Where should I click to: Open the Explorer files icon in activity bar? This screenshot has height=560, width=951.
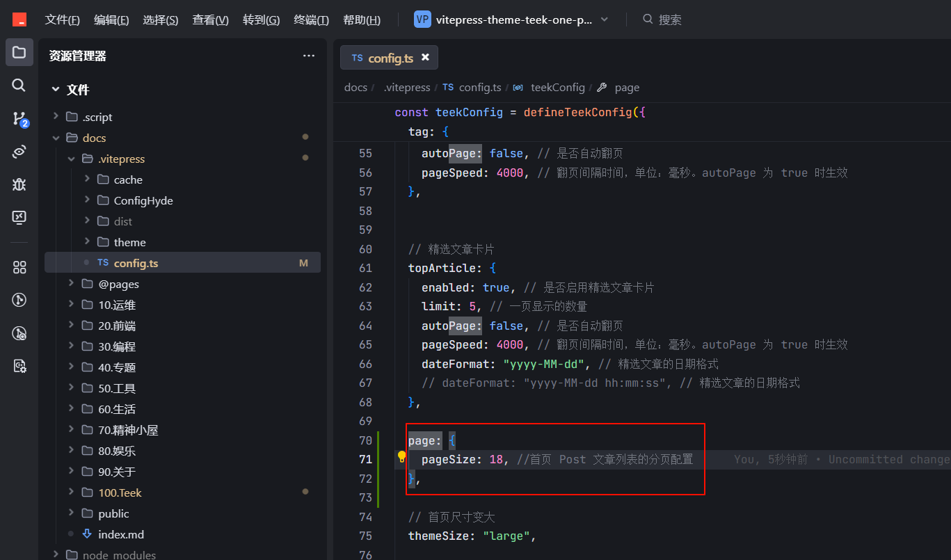[x=19, y=52]
